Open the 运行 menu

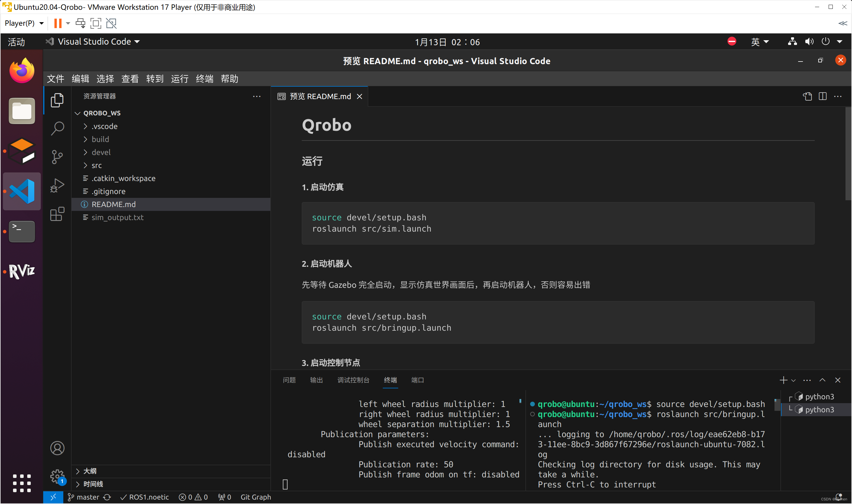pyautogui.click(x=180, y=79)
